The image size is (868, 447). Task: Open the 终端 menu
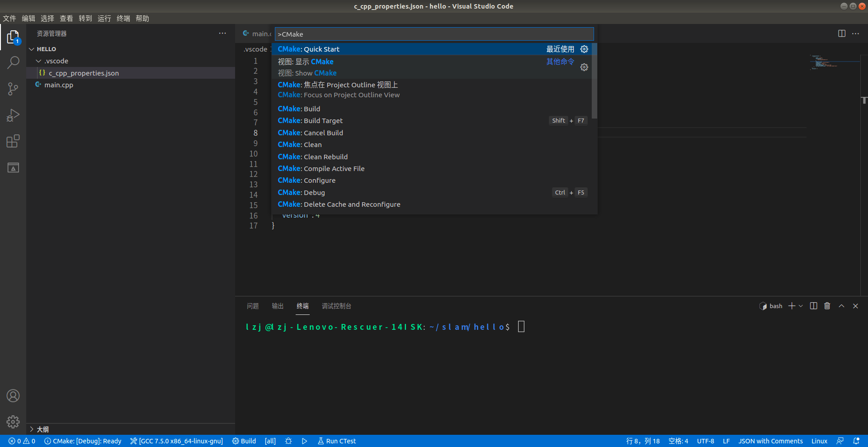(x=123, y=18)
